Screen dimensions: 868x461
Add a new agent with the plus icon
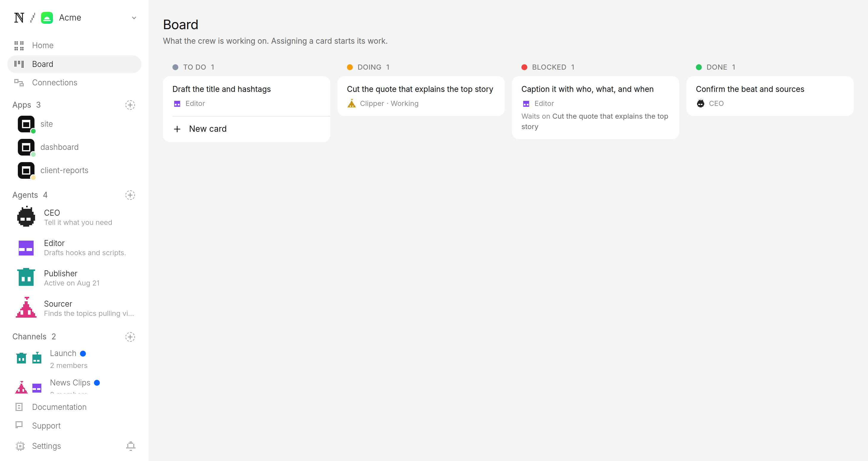pos(130,195)
